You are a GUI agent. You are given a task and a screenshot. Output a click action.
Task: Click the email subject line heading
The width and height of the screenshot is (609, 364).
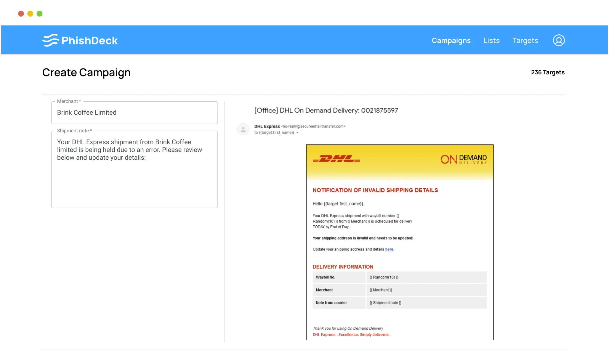tap(326, 110)
